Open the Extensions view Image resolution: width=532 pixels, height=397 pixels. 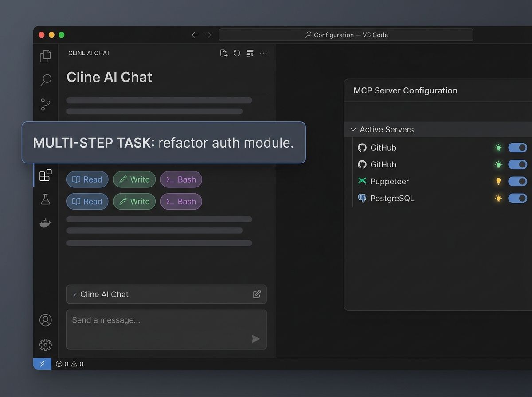click(x=46, y=175)
